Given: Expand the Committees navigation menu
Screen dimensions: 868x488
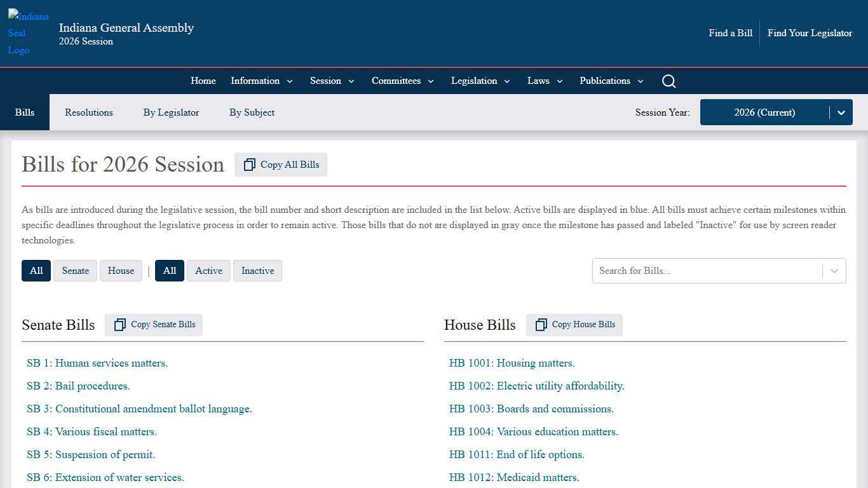Looking at the screenshot, I should (402, 81).
